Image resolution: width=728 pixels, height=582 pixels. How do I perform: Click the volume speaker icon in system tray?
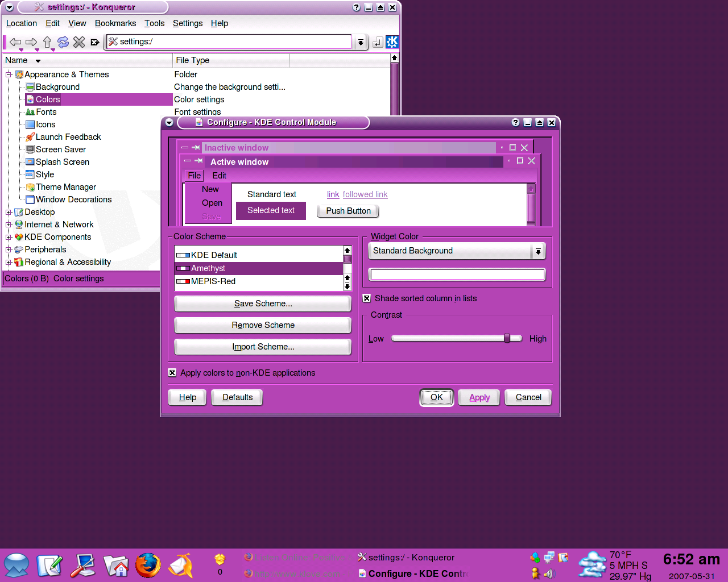coord(549,573)
